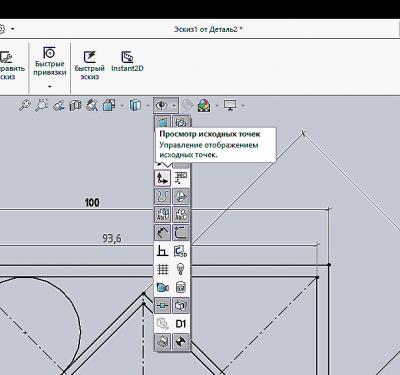
Task: Click the View Settings monitor icon
Action: coord(230,106)
